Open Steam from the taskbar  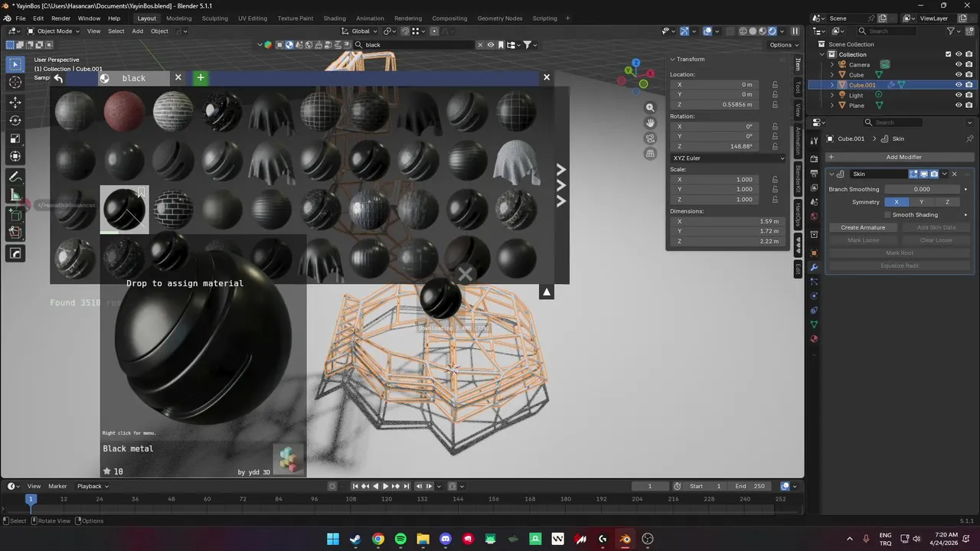click(x=355, y=539)
